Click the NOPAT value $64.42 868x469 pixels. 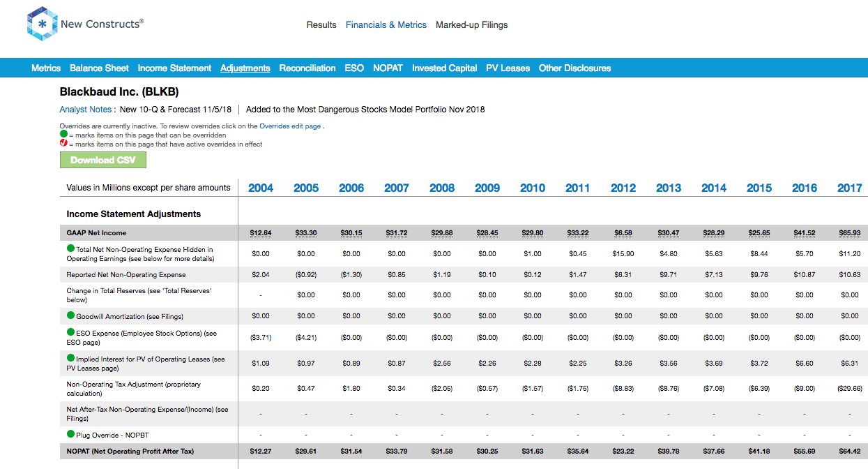[850, 452]
